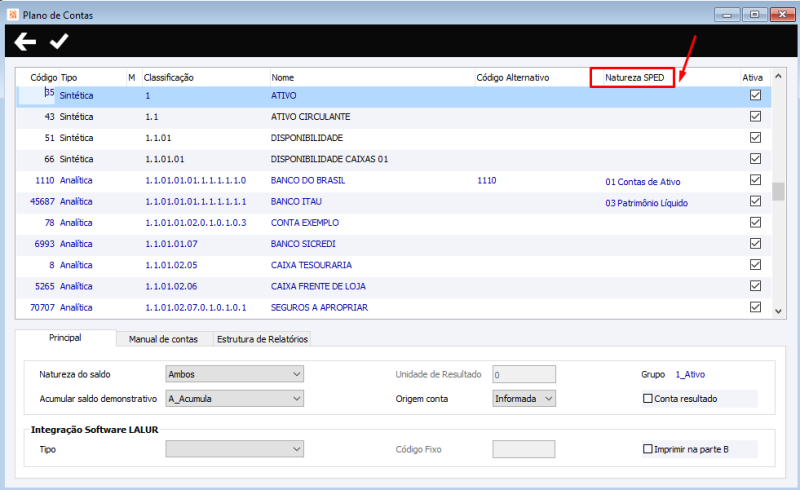Toggle Ativa checkbox for BANCO DO BRASIL
Image resolution: width=800 pixels, height=490 pixels.
[755, 180]
